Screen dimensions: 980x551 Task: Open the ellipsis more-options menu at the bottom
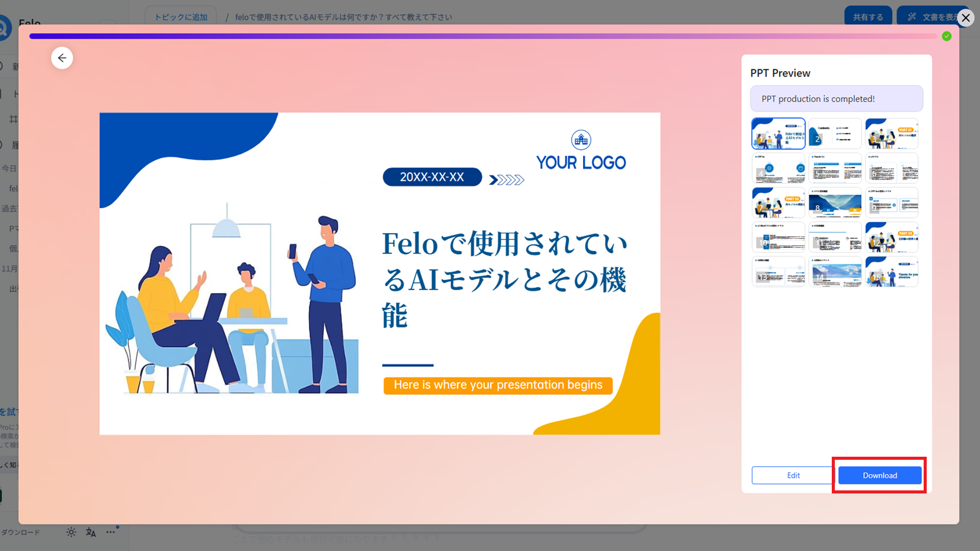pyautogui.click(x=111, y=531)
